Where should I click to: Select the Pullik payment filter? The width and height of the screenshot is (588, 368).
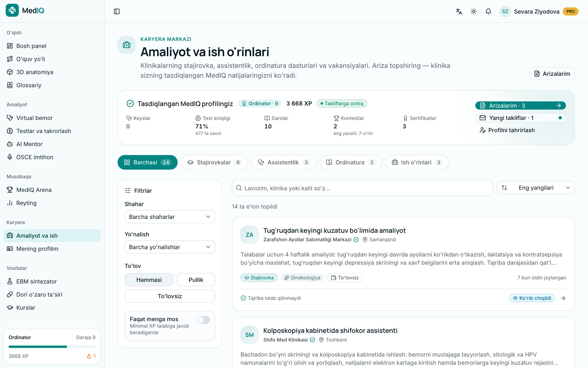pyautogui.click(x=196, y=280)
